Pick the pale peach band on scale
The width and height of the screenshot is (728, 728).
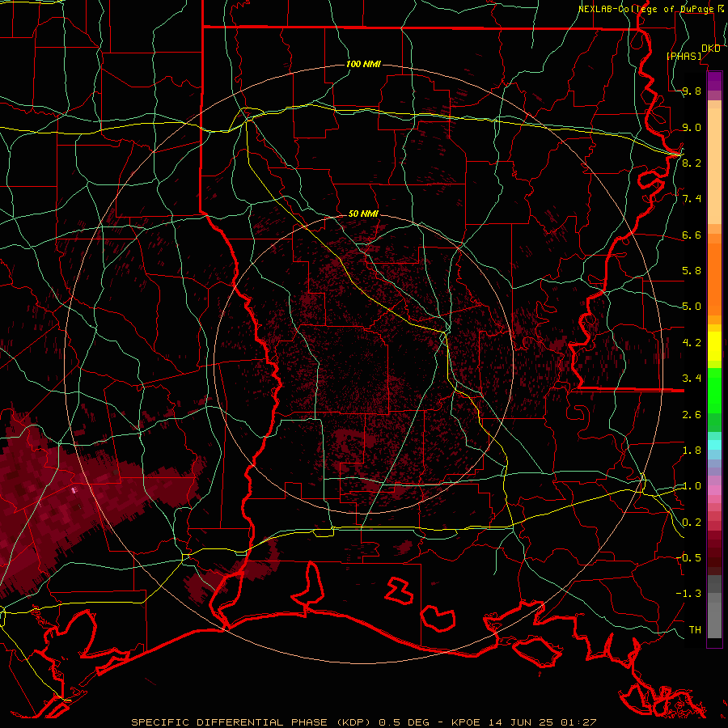(714, 166)
